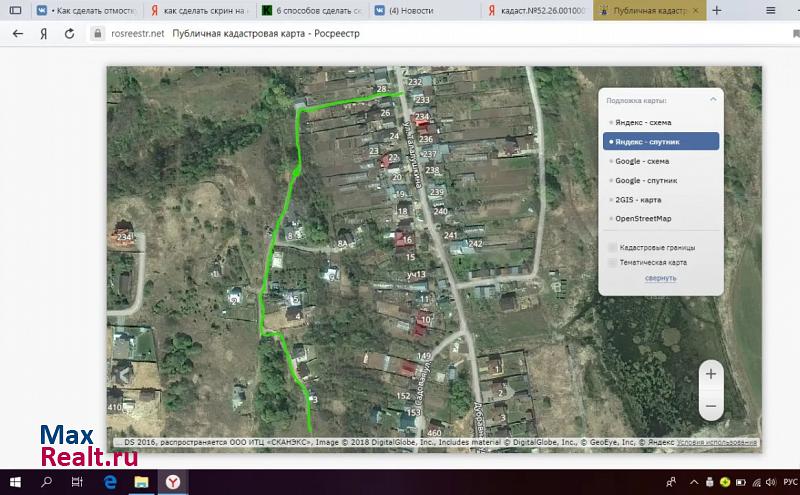Enable Кадастровые границы checkbox
This screenshot has height=495, width=800.
click(613, 247)
